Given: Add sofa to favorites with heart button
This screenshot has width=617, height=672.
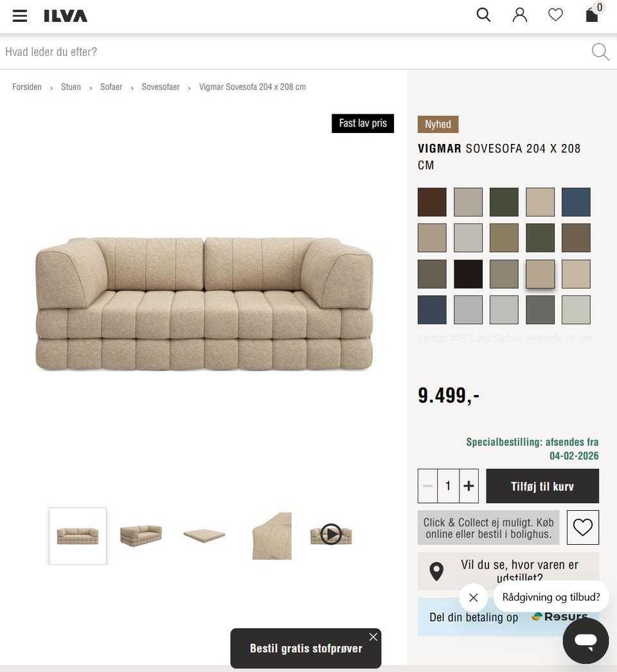Looking at the screenshot, I should 583,527.
